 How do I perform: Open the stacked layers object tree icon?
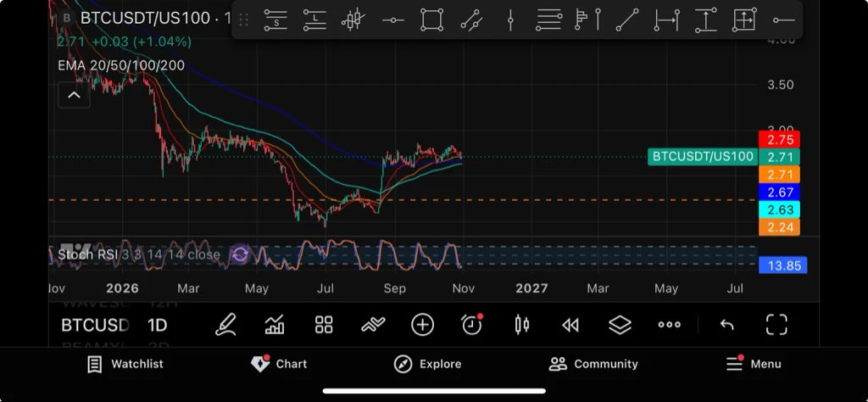[620, 325]
